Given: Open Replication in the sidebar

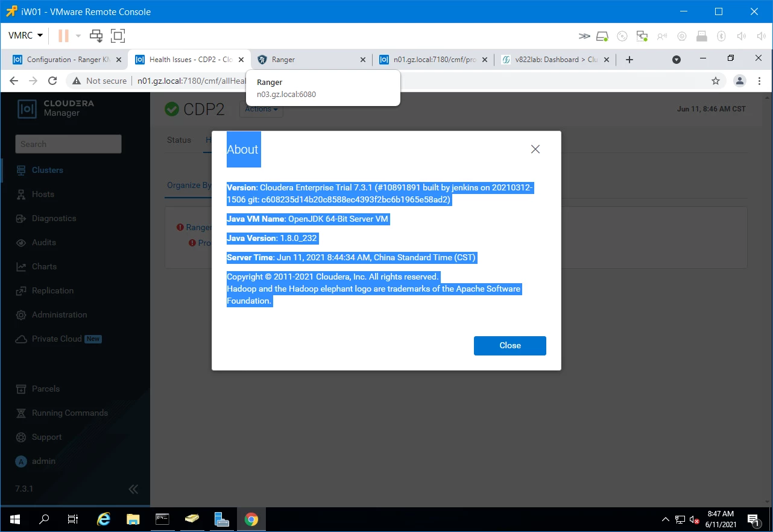Looking at the screenshot, I should click(45, 290).
